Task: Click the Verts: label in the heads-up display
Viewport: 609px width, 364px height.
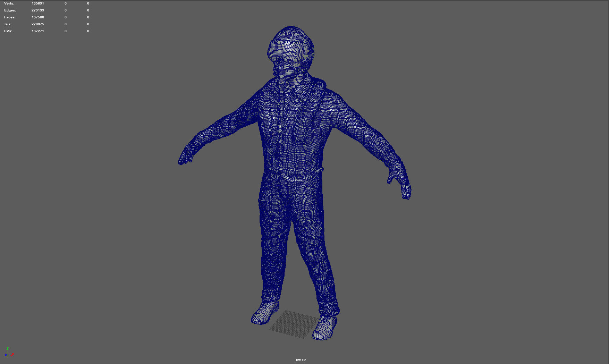Action: pos(9,3)
